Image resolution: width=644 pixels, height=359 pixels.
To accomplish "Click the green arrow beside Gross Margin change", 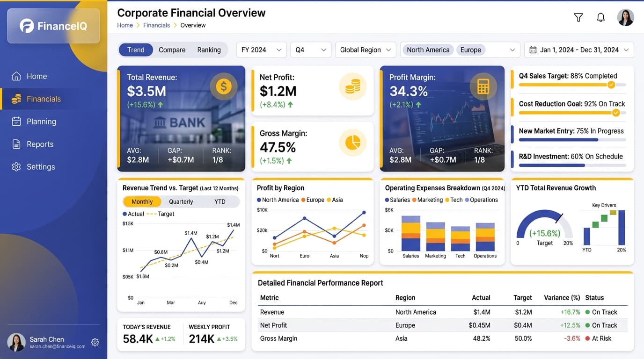I will (289, 161).
